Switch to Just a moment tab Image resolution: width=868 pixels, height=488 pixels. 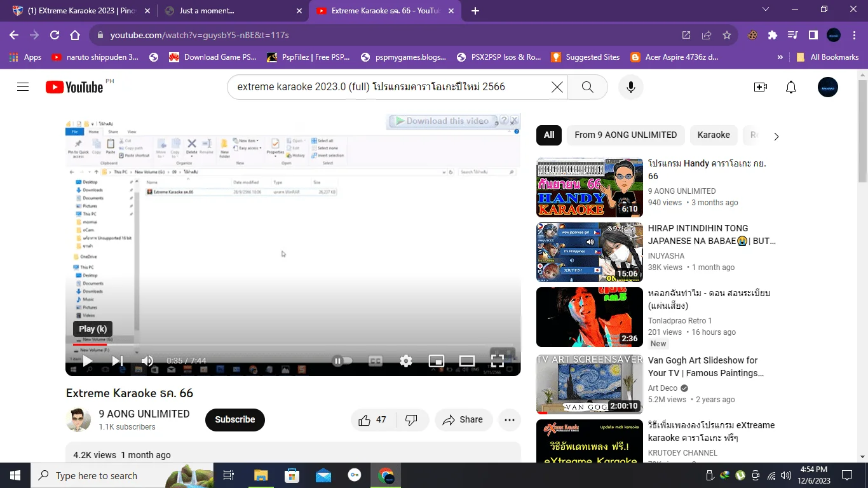pos(231,11)
